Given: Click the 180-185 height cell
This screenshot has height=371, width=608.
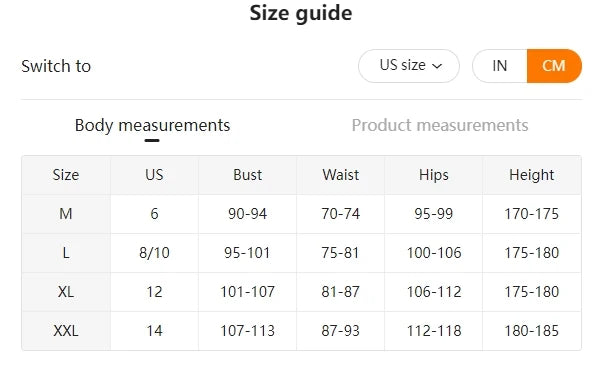Looking at the screenshot, I should [532, 331].
